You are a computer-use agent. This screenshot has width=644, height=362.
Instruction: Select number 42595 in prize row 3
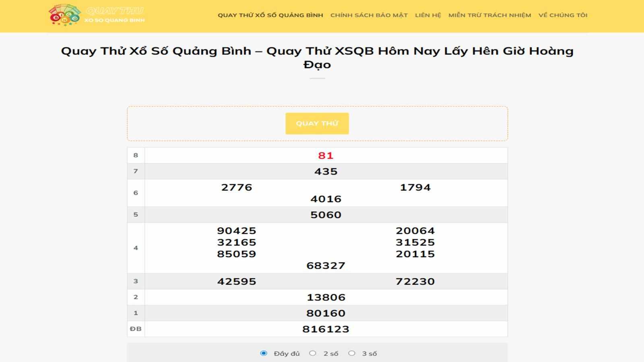236,282
